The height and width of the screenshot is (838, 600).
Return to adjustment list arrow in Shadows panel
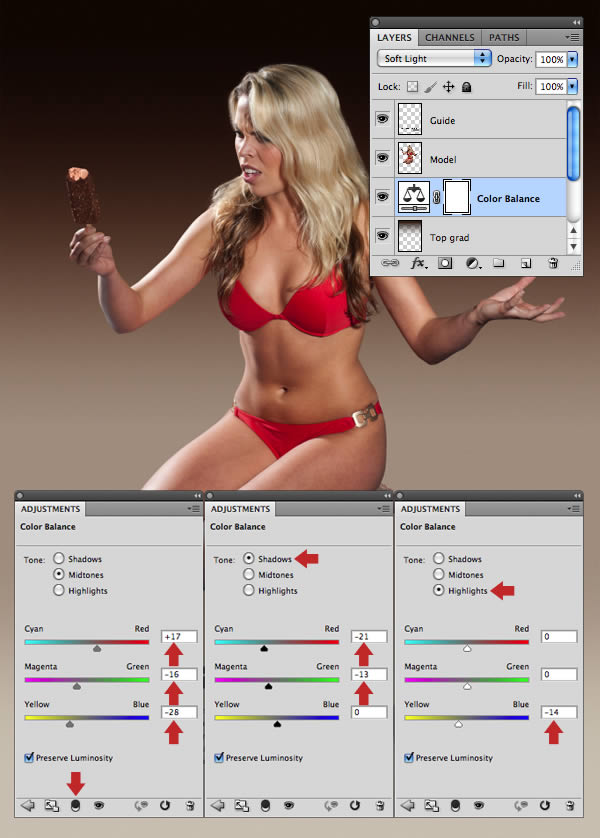[x=217, y=805]
